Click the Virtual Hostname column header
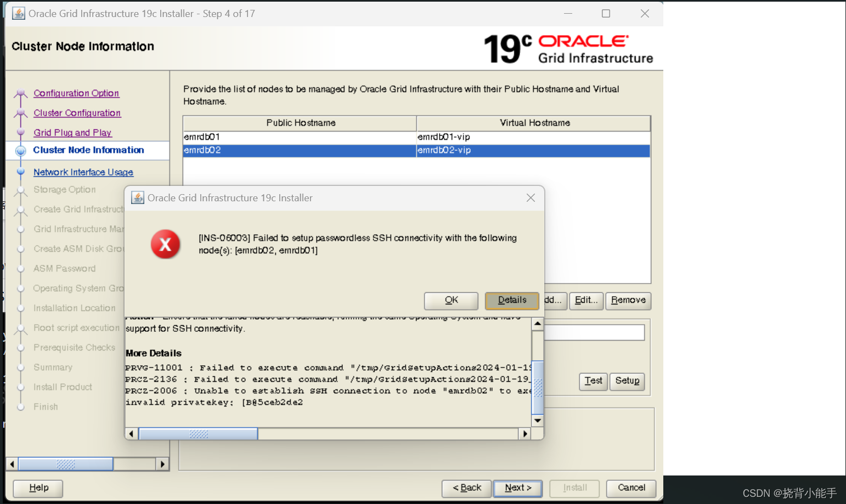 point(534,123)
